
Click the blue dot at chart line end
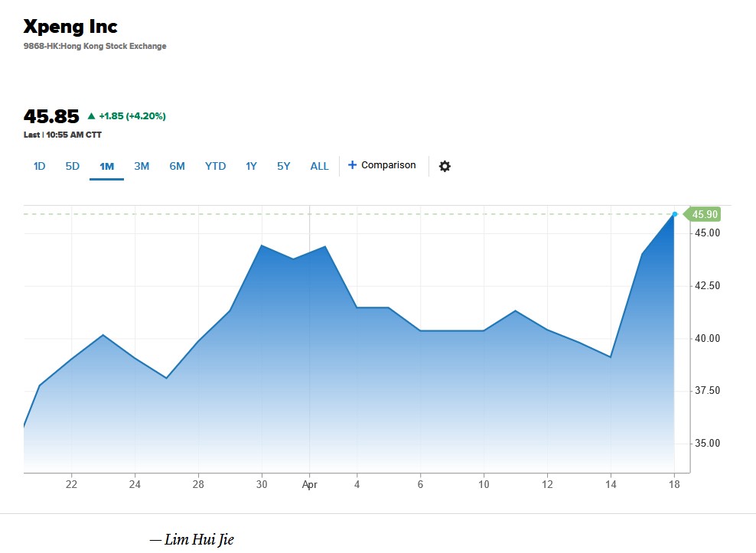[x=675, y=214]
